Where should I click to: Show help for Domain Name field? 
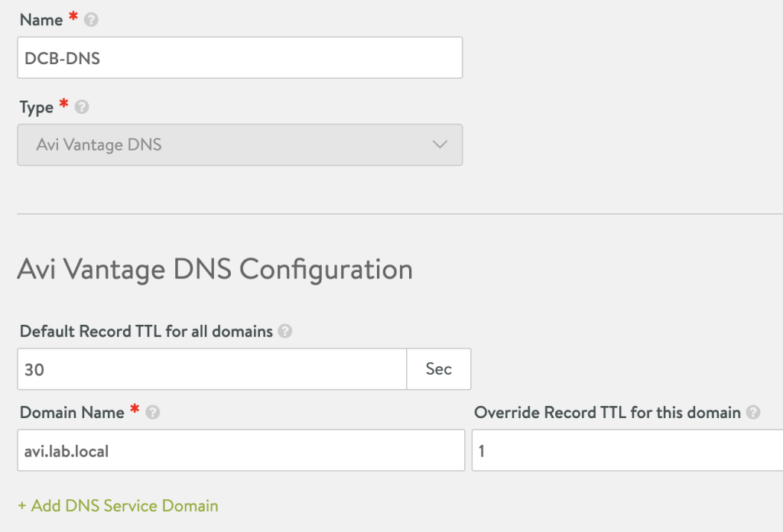pyautogui.click(x=153, y=412)
